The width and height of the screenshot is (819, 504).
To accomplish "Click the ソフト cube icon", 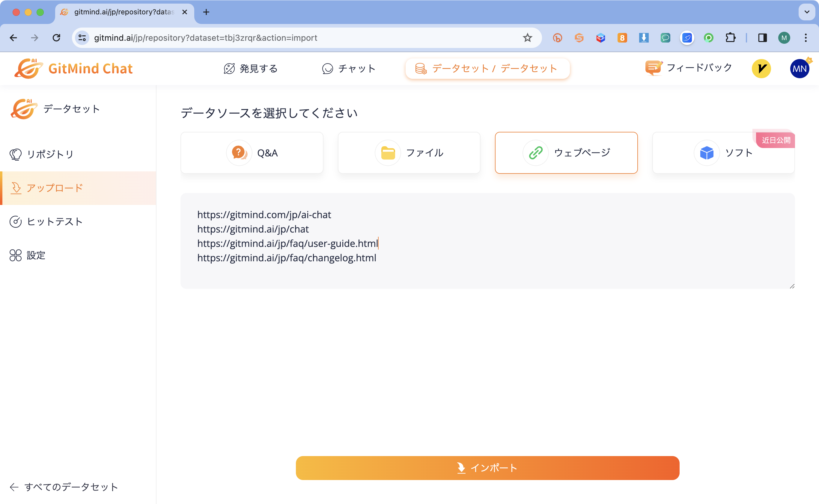I will point(706,153).
